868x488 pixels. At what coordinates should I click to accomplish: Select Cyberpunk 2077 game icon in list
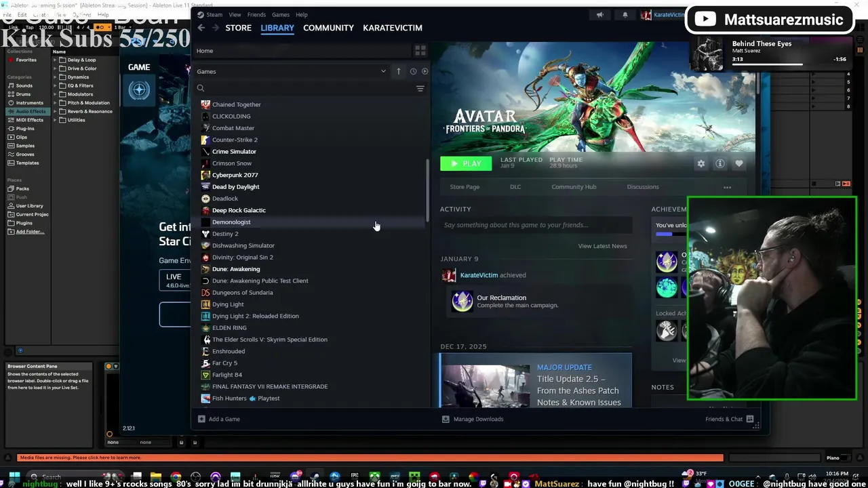(x=205, y=175)
